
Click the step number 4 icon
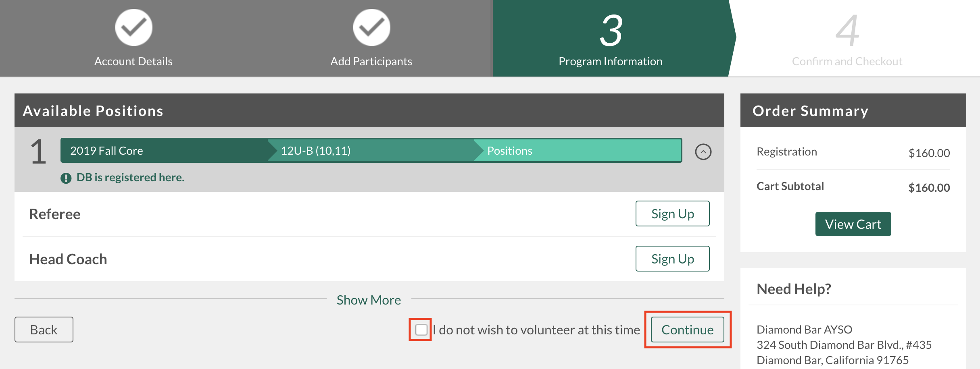(x=847, y=31)
